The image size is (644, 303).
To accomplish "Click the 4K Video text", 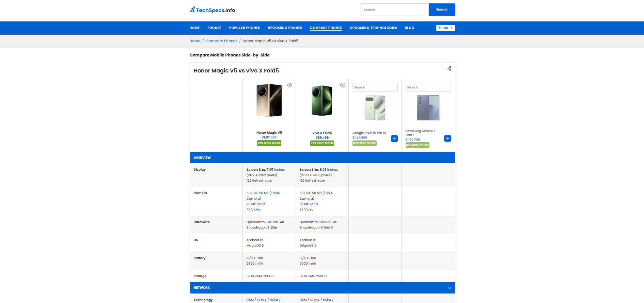I will point(253,209).
